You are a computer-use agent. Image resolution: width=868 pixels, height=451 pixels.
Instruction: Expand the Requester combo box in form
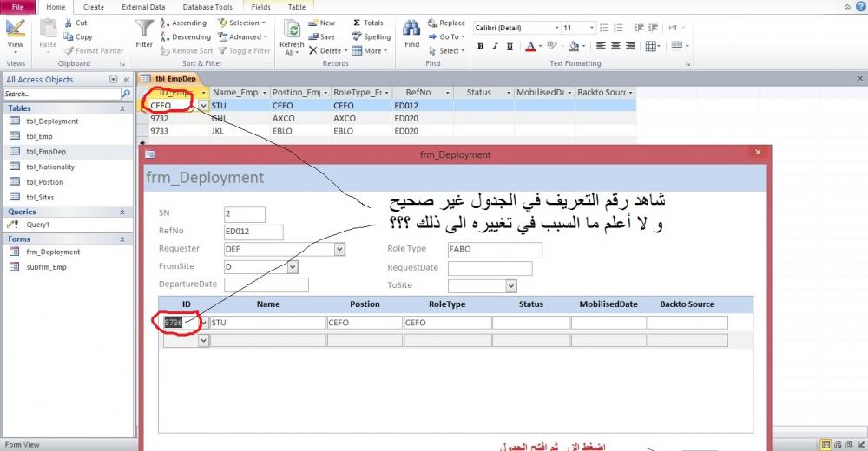[x=339, y=250]
